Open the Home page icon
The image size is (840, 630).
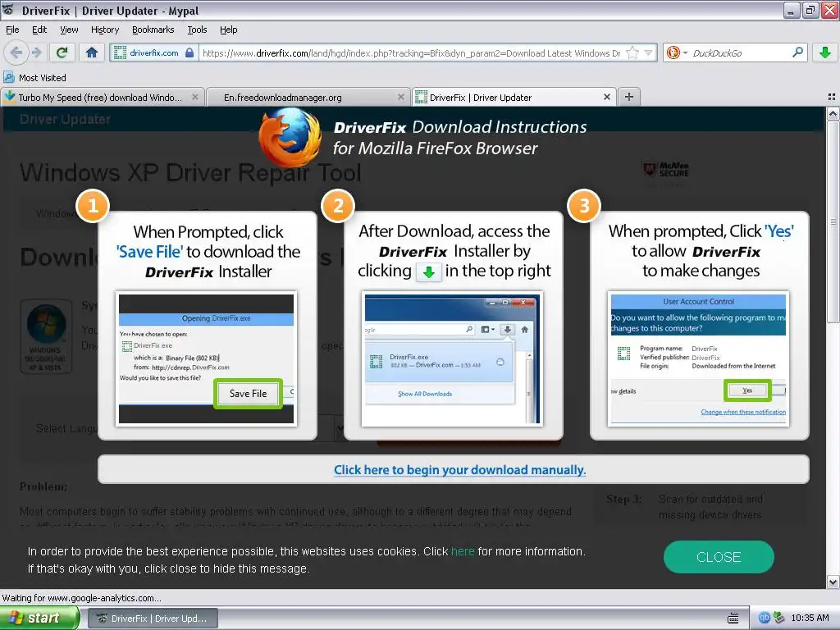click(x=92, y=52)
